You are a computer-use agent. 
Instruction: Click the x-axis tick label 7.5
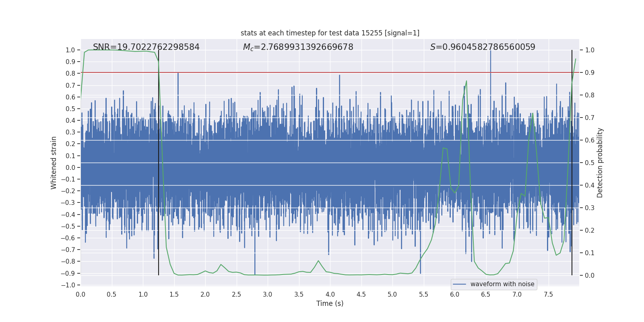(x=548, y=294)
